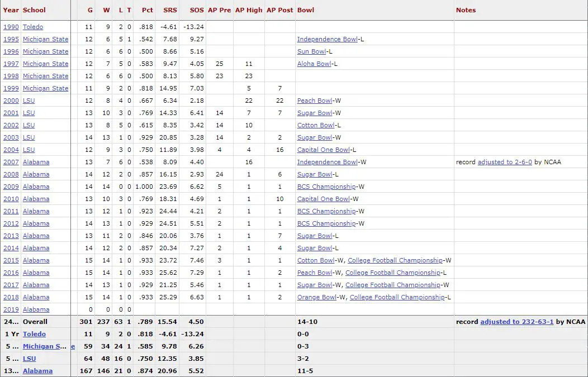Screen dimensions: 588x377
Task: Open Capital One Bowl link for 2010
Action: coord(324,199)
